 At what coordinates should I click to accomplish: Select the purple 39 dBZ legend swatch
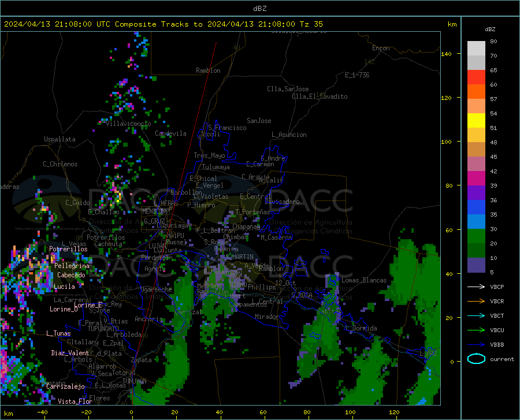point(476,193)
